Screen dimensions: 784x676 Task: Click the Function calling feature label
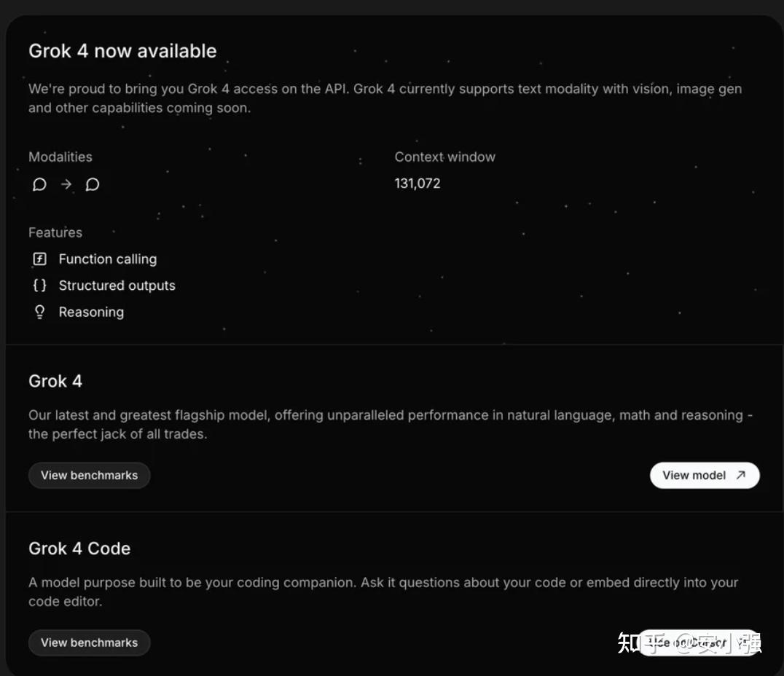coord(107,259)
